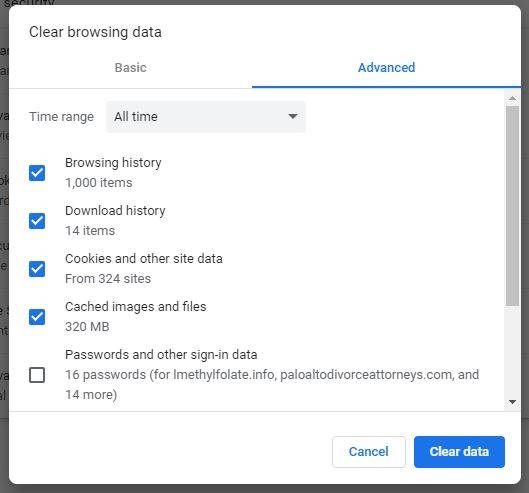Click the scrollbar down arrow
This screenshot has height=493, width=529.
point(512,402)
